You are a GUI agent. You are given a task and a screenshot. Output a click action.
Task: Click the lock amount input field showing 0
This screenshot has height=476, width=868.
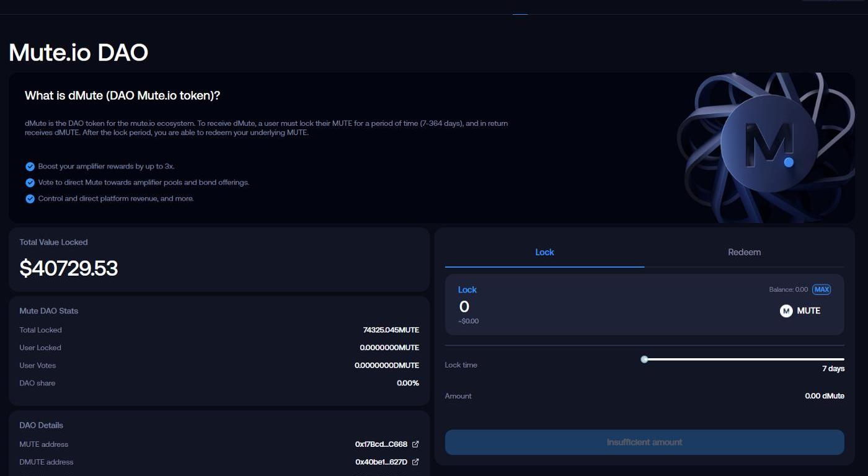tap(464, 307)
